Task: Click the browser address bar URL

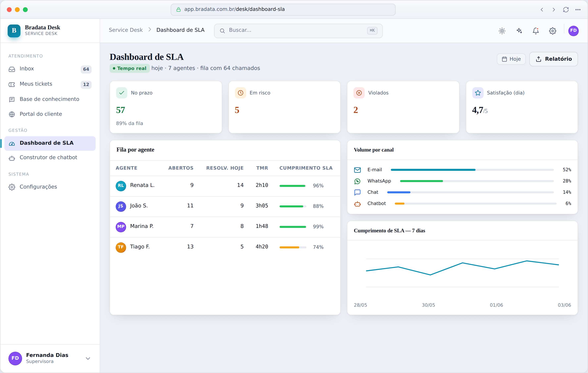Action: [x=283, y=9]
